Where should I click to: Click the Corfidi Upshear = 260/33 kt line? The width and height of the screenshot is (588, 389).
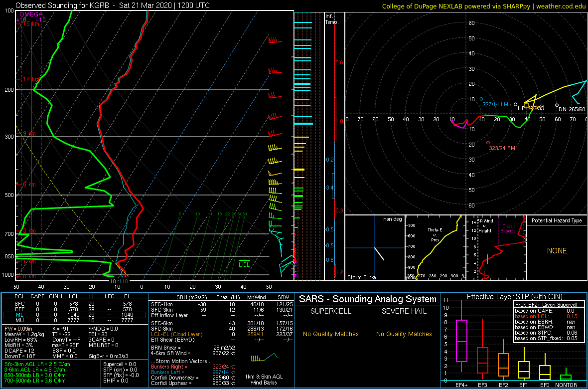pos(193,383)
